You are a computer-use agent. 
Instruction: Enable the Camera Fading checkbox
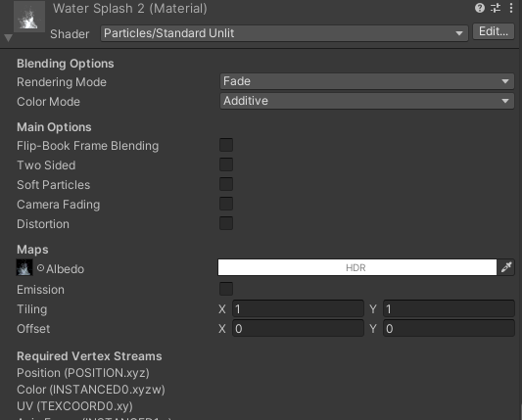pyautogui.click(x=226, y=204)
